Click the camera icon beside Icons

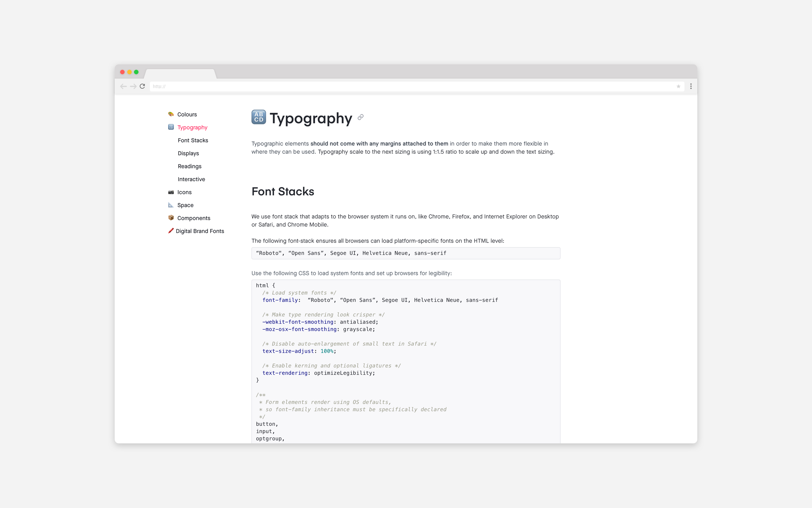tap(171, 192)
